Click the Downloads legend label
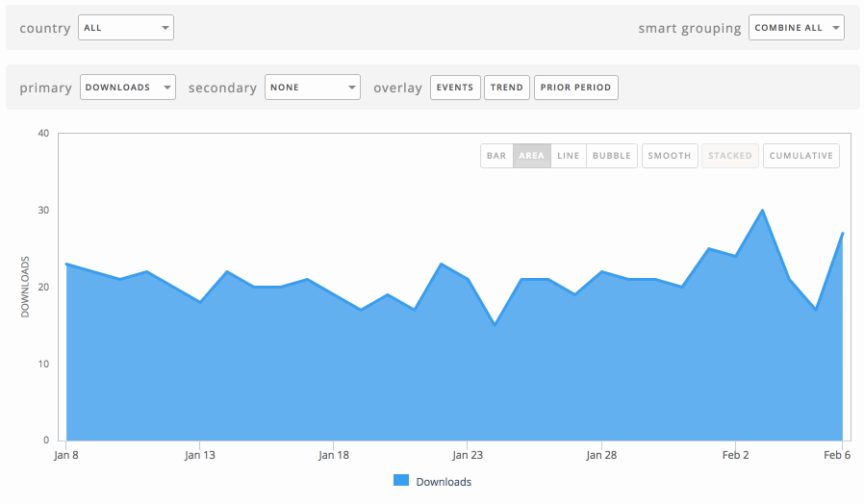This screenshot has height=504, width=864. pos(444,482)
